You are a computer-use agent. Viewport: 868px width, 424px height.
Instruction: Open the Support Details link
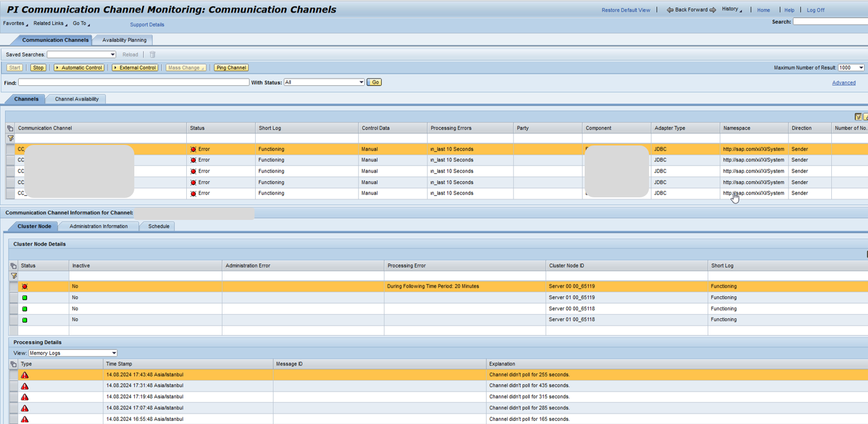[147, 25]
